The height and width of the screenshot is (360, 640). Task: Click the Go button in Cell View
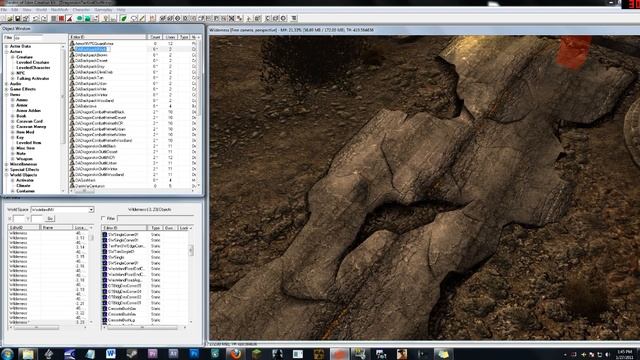50,219
